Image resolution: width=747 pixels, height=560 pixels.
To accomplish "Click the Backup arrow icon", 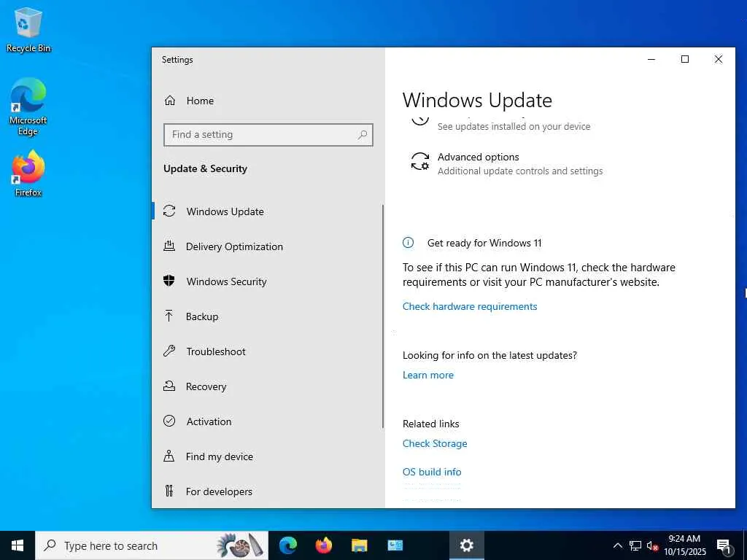I will coord(169,316).
